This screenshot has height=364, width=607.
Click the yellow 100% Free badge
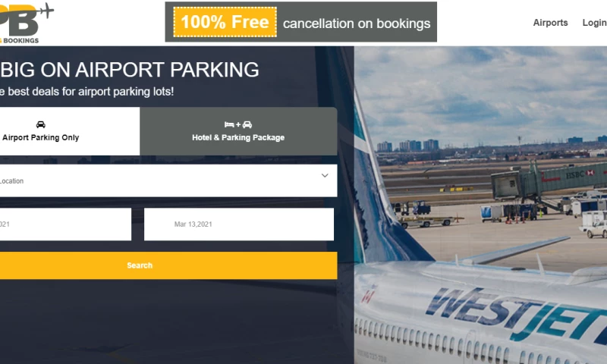225,22
